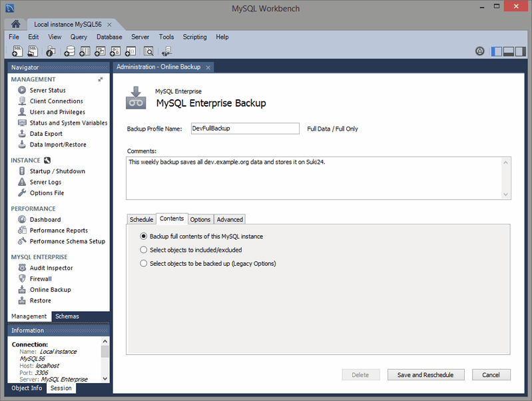Screen dimensions: 532x401
Task: Create new stored procedure toolbar icon
Action: [115, 51]
